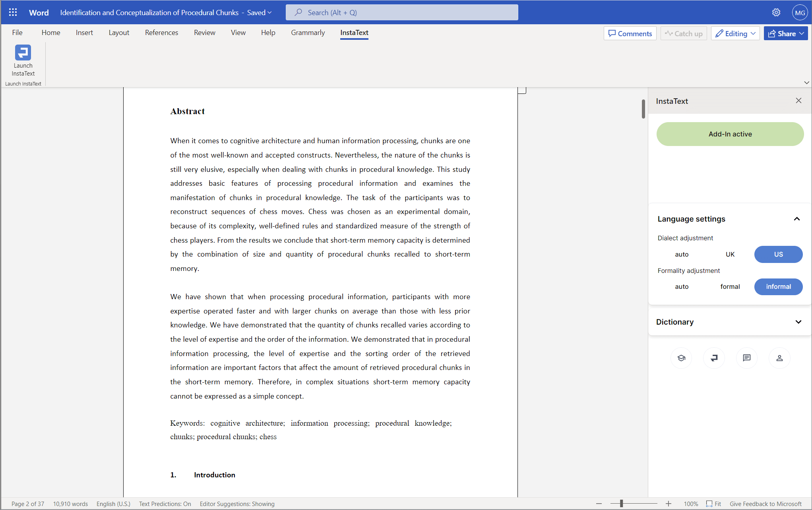Open Word settings with the gear icon
Screen dimensions: 812x510
pos(777,12)
